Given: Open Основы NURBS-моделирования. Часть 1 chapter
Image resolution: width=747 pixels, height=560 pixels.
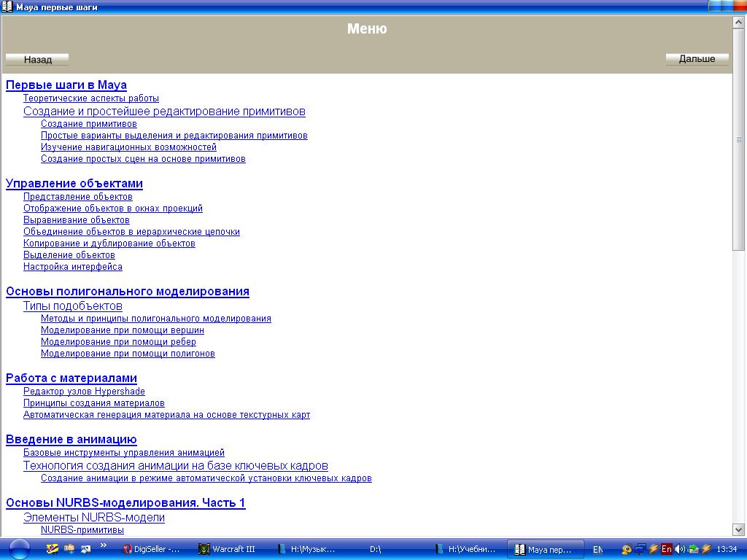Looking at the screenshot, I should point(125,503).
